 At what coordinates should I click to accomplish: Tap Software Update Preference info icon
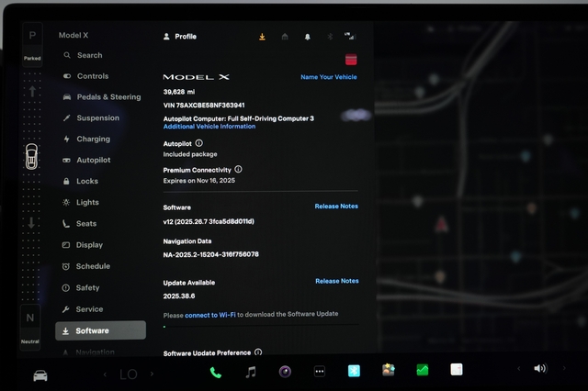point(258,352)
